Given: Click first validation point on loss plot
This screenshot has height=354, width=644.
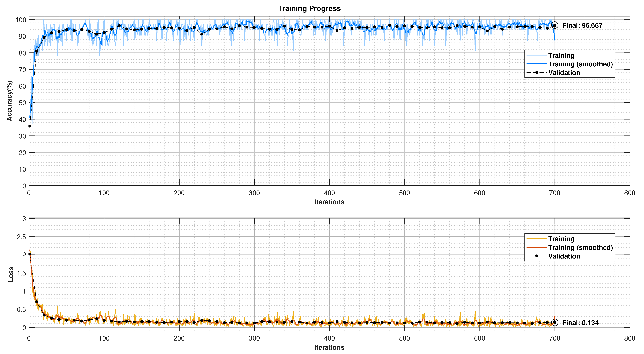Looking at the screenshot, I should [30, 254].
